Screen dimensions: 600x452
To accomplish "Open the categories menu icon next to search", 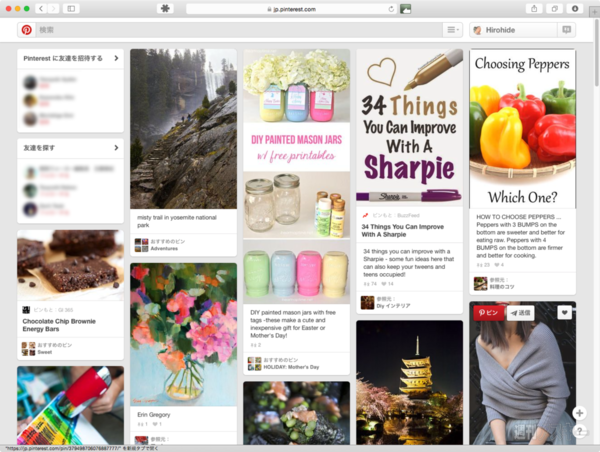I will click(x=453, y=30).
